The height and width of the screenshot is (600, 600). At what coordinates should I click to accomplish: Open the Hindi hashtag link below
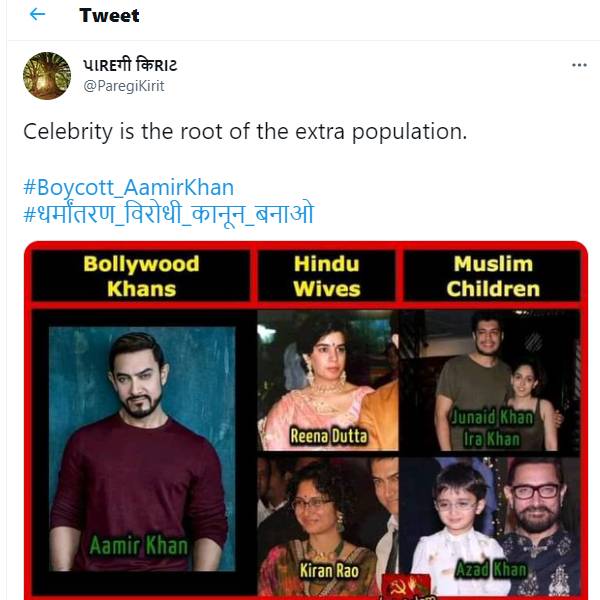pos(168,214)
